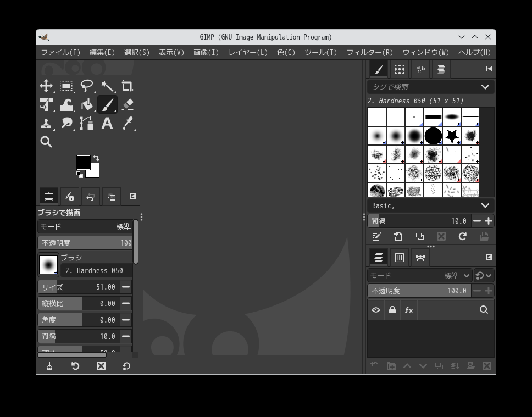532x417 pixels.
Task: Open tool options panel configuration menu
Action: [x=133, y=196]
